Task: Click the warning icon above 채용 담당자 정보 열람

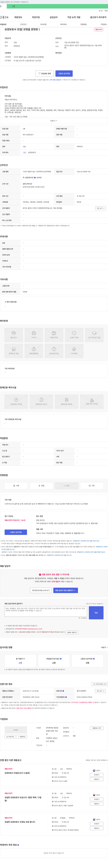Action: point(40,575)
